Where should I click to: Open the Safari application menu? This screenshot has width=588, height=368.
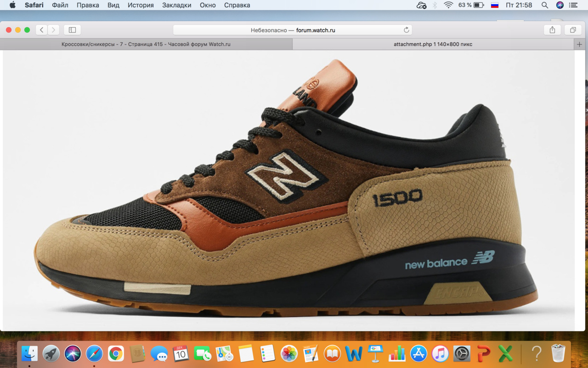34,5
